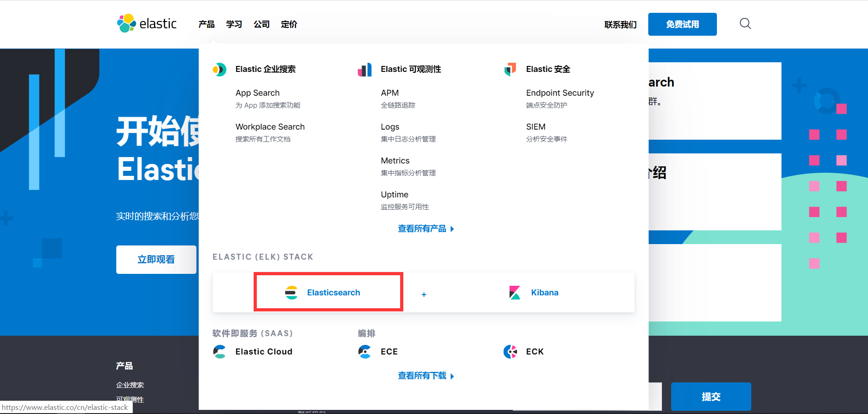Open the APM product link
The width and height of the screenshot is (868, 414).
pos(390,93)
